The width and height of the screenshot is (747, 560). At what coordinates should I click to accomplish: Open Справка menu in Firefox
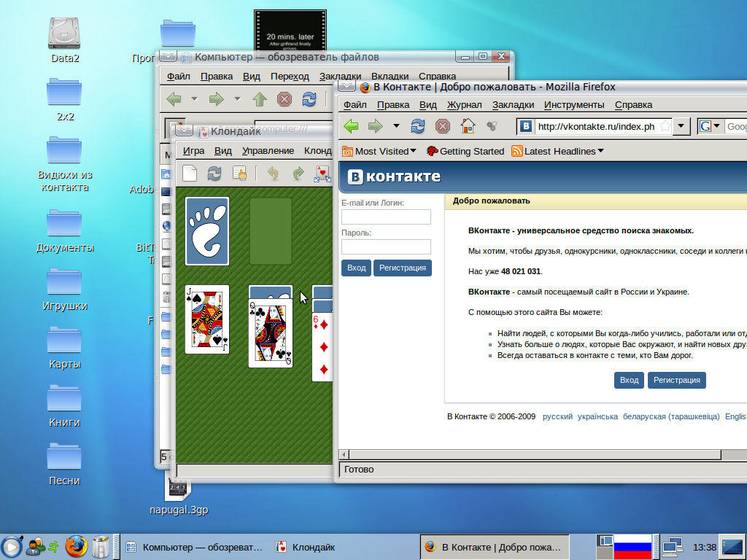634,105
